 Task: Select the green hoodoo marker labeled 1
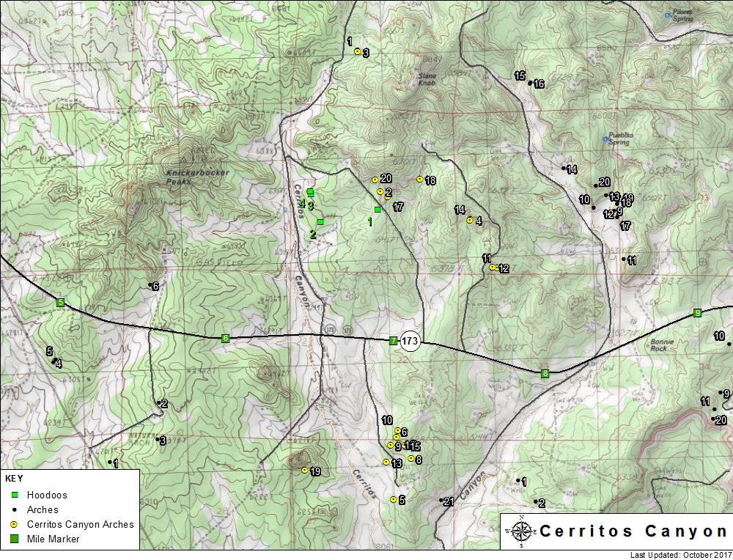[377, 210]
